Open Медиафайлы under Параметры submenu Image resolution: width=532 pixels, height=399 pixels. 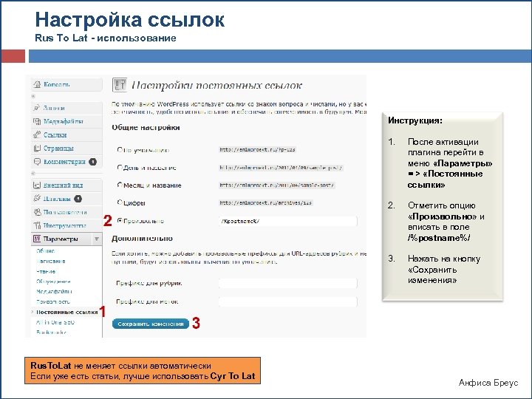click(54, 291)
